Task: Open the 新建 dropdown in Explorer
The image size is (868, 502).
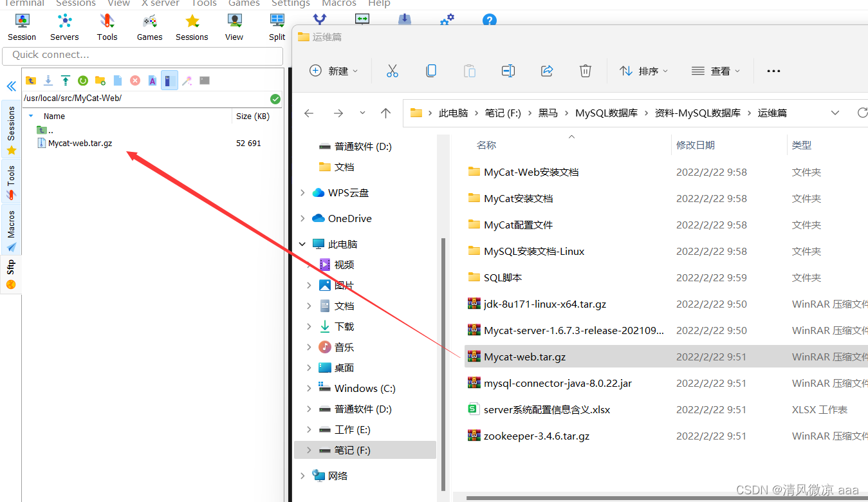Action: pyautogui.click(x=334, y=71)
